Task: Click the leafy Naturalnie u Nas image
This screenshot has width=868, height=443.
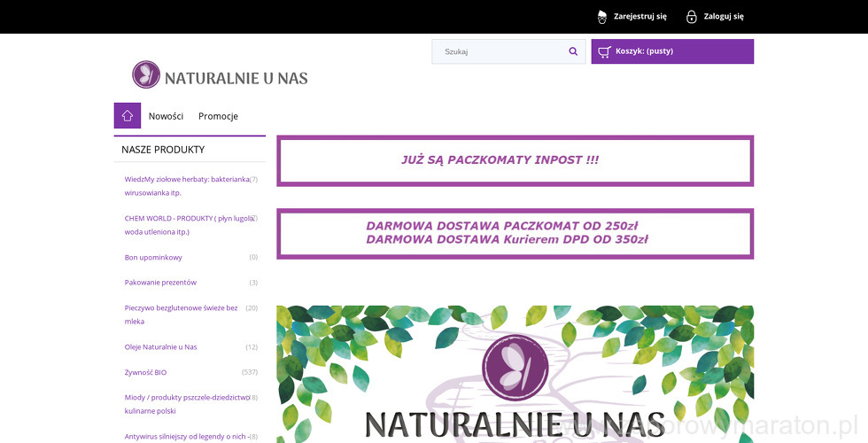Action: 515,374
